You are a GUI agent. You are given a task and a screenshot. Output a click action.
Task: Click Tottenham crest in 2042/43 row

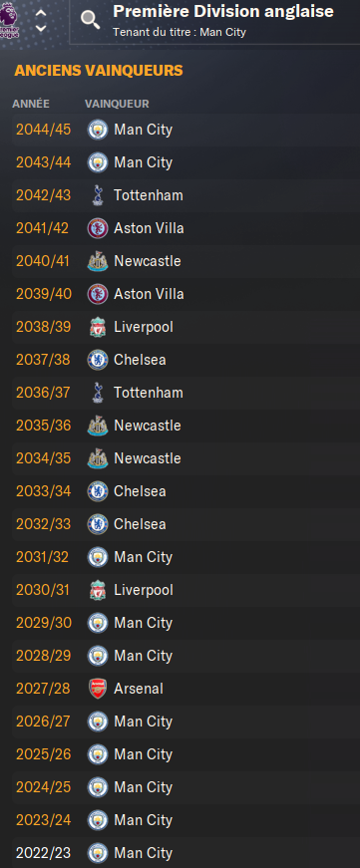pyautogui.click(x=98, y=195)
